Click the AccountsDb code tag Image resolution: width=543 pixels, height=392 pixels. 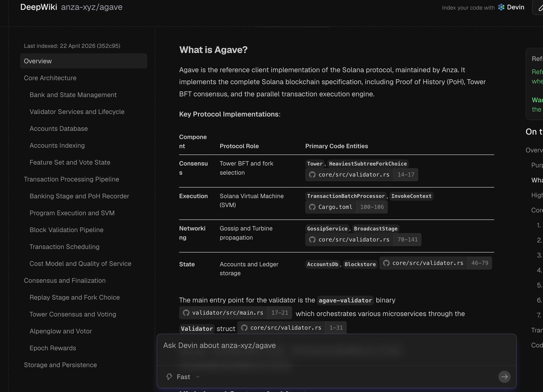(x=323, y=264)
